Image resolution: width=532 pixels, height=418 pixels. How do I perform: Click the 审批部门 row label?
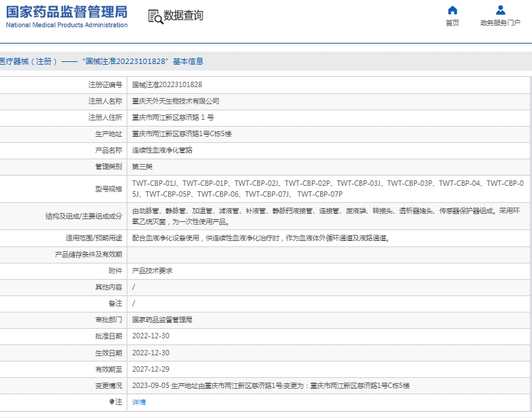(x=108, y=320)
